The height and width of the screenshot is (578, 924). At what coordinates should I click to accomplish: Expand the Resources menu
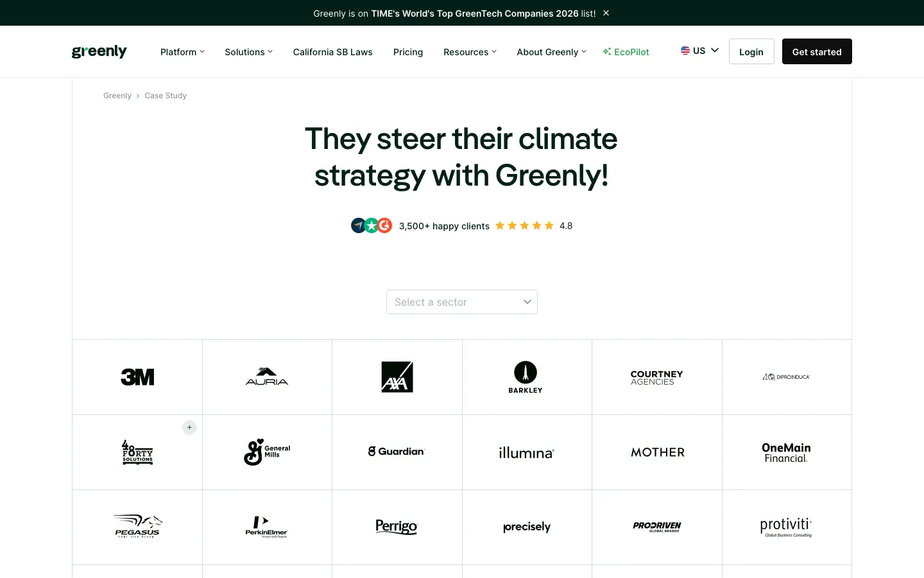pos(470,52)
